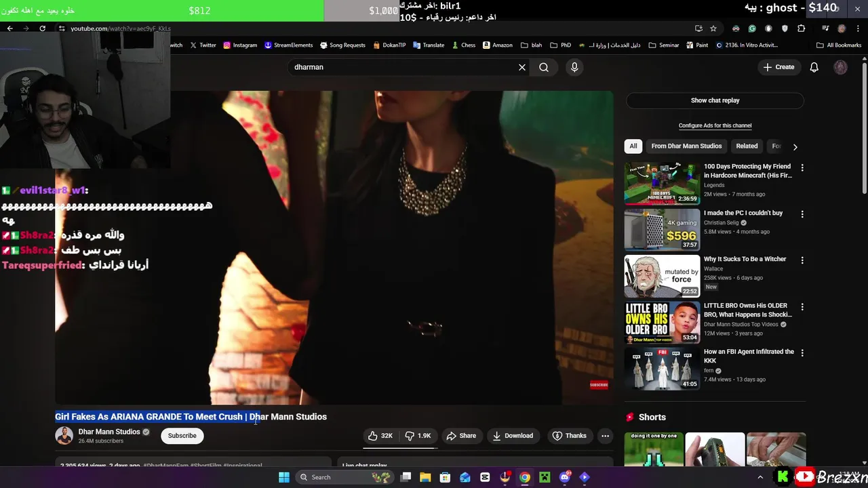Image resolution: width=868 pixels, height=488 pixels.
Task: Open Microsoft Store from taskbar
Action: [445, 477]
